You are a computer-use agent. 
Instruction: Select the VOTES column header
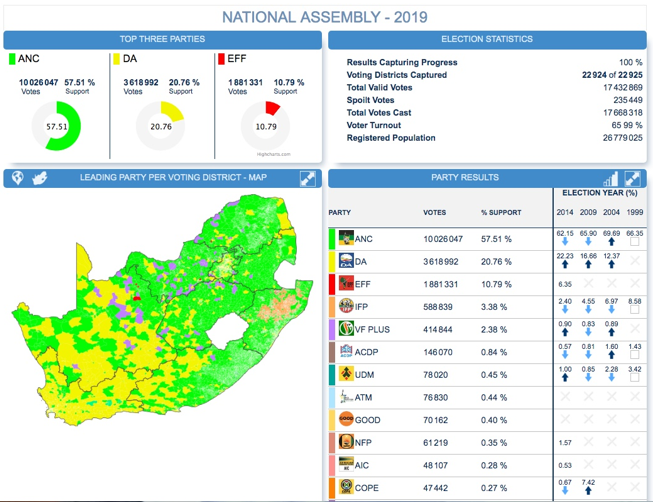coord(434,212)
